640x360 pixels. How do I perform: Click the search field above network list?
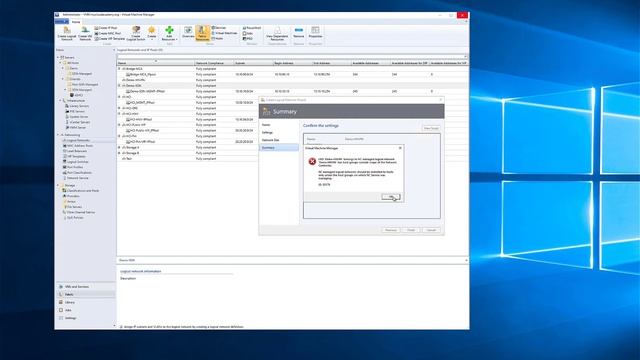(292, 56)
